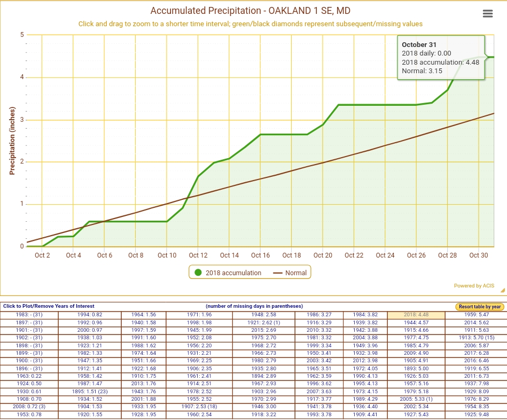Image resolution: width=507 pixels, height=420 pixels.
Task: Select year 1964: 1.56 in table
Action: pyautogui.click(x=143, y=315)
